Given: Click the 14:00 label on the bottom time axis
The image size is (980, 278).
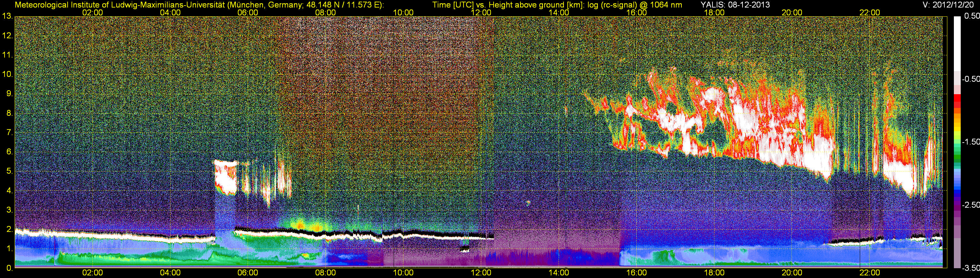Looking at the screenshot, I should (559, 273).
